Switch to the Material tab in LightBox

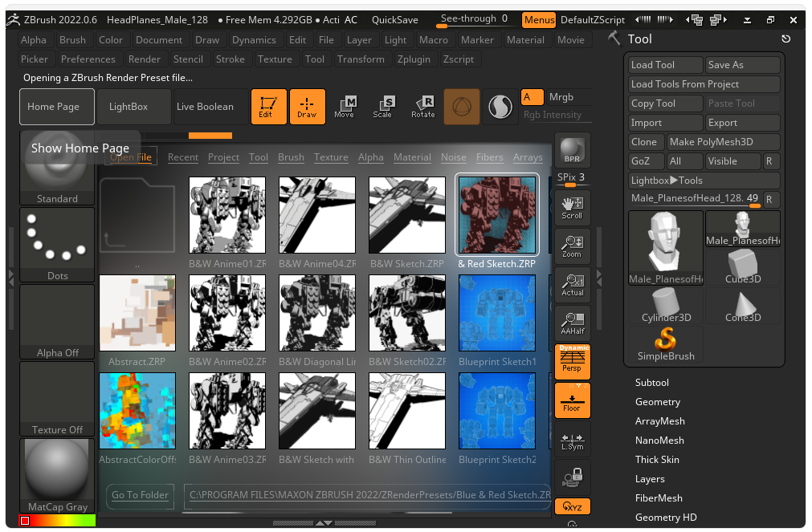tap(412, 157)
